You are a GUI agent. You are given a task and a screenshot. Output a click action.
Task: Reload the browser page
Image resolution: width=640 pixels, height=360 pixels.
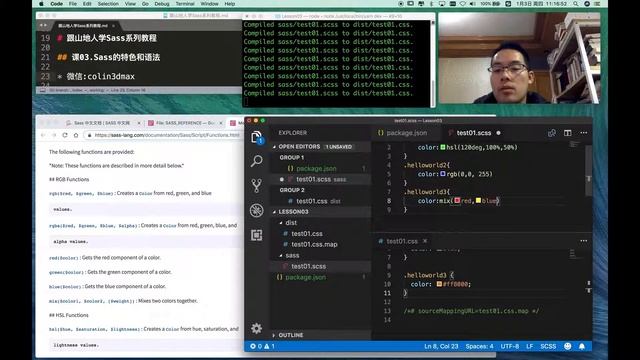click(65, 135)
